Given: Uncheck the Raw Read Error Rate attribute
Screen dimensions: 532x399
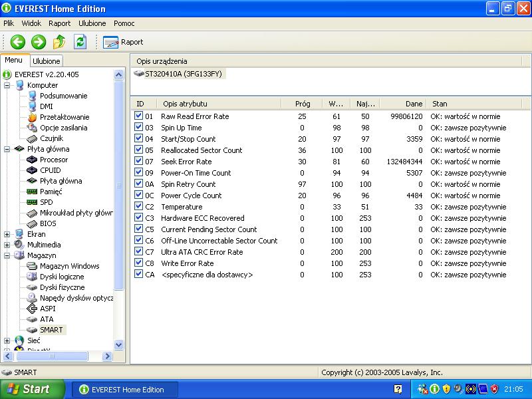Looking at the screenshot, I should tap(138, 116).
